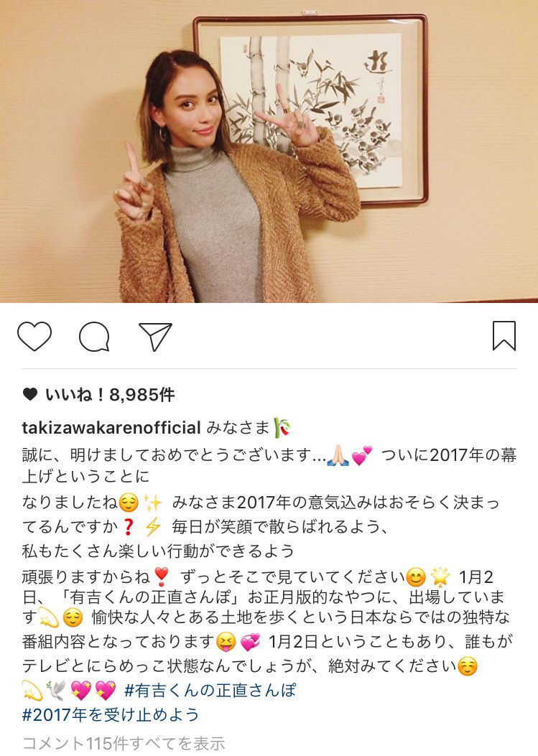Open hashtag #2017年を受け止めよう

[x=111, y=714]
